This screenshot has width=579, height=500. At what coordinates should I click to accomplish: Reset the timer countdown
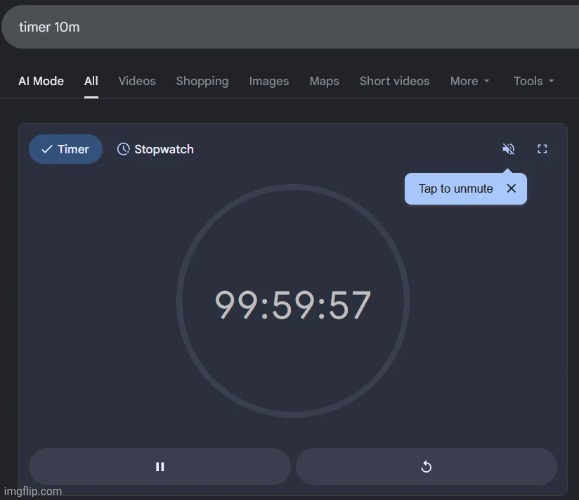point(426,466)
